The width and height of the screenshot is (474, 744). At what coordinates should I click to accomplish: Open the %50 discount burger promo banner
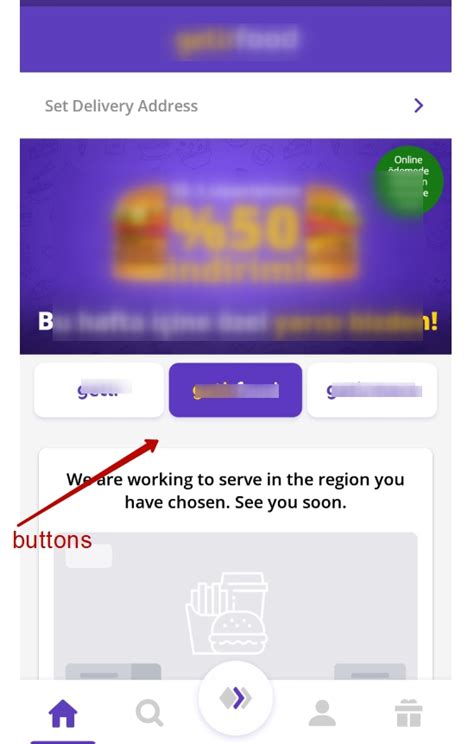click(x=235, y=246)
